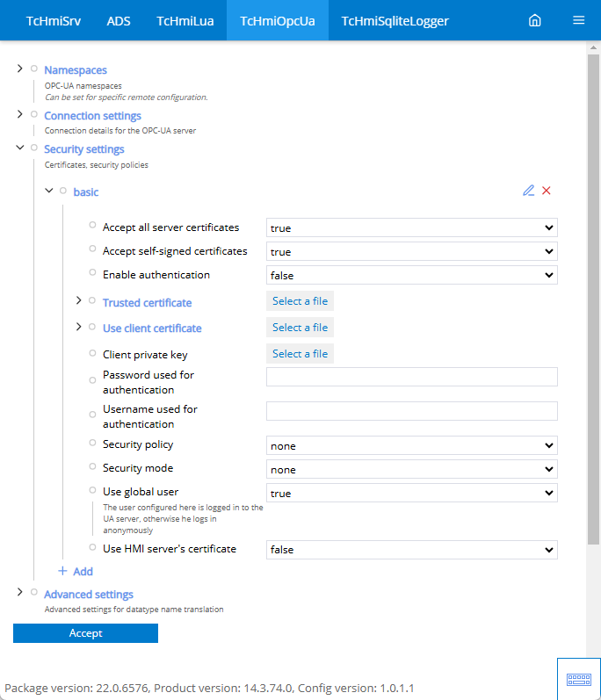Open Use HMI server's certificate dropdown
Image resolution: width=601 pixels, height=700 pixels.
pyautogui.click(x=412, y=550)
